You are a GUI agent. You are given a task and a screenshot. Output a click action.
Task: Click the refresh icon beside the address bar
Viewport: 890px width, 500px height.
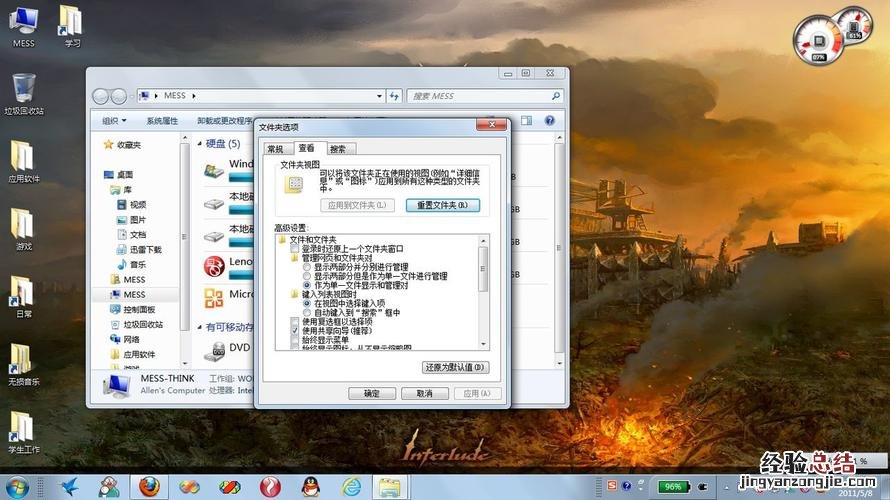click(x=394, y=96)
